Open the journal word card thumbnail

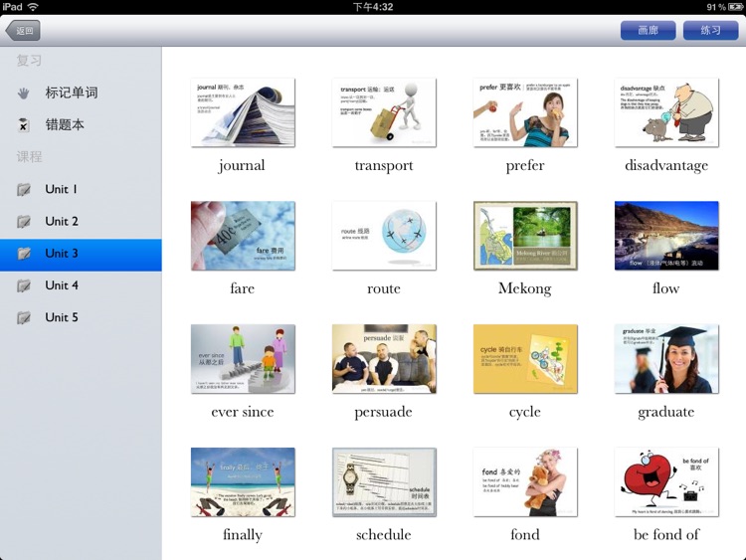click(243, 112)
